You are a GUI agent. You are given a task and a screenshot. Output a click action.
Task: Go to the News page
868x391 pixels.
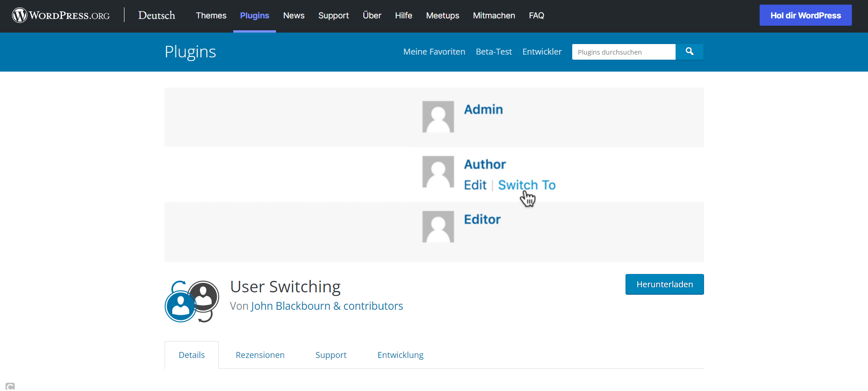coord(294,16)
